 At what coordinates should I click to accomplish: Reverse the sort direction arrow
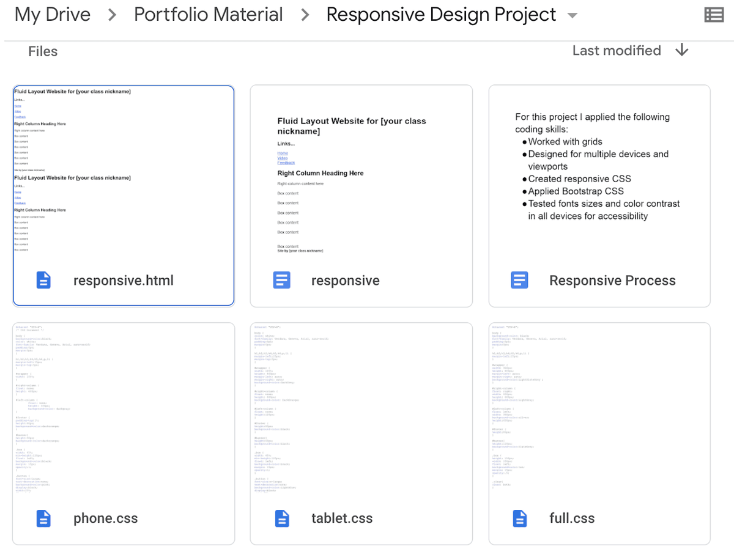682,51
